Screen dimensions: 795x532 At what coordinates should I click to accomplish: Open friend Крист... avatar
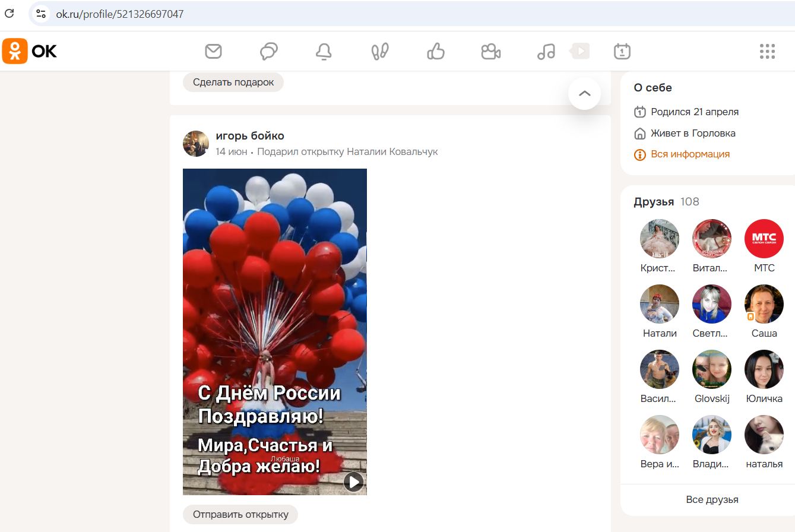tap(660, 239)
